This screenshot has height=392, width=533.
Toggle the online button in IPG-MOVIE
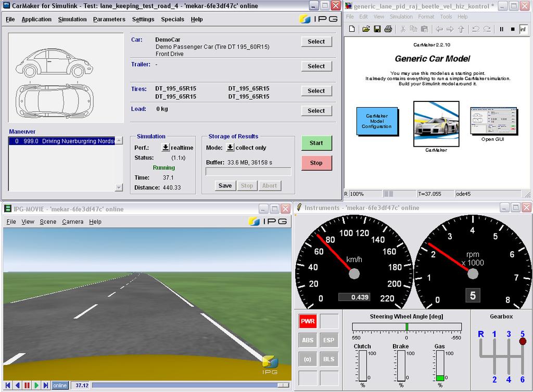tap(60, 385)
